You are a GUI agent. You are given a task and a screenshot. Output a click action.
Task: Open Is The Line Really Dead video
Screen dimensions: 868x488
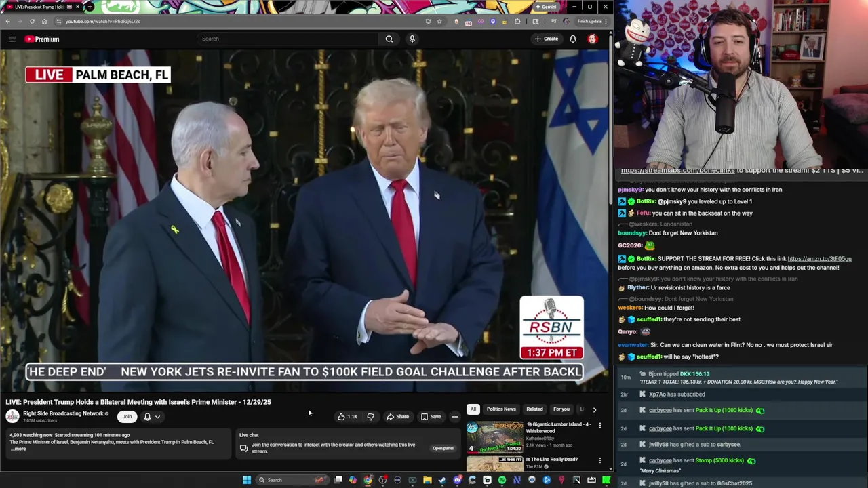click(x=552, y=460)
